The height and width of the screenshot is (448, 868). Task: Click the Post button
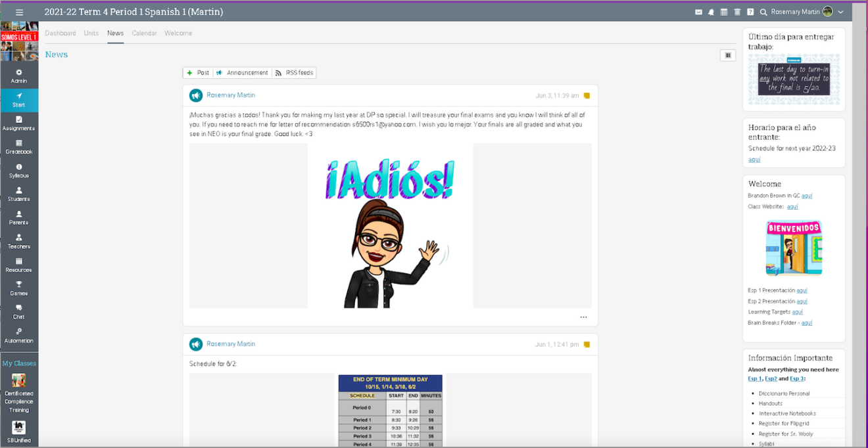point(198,73)
